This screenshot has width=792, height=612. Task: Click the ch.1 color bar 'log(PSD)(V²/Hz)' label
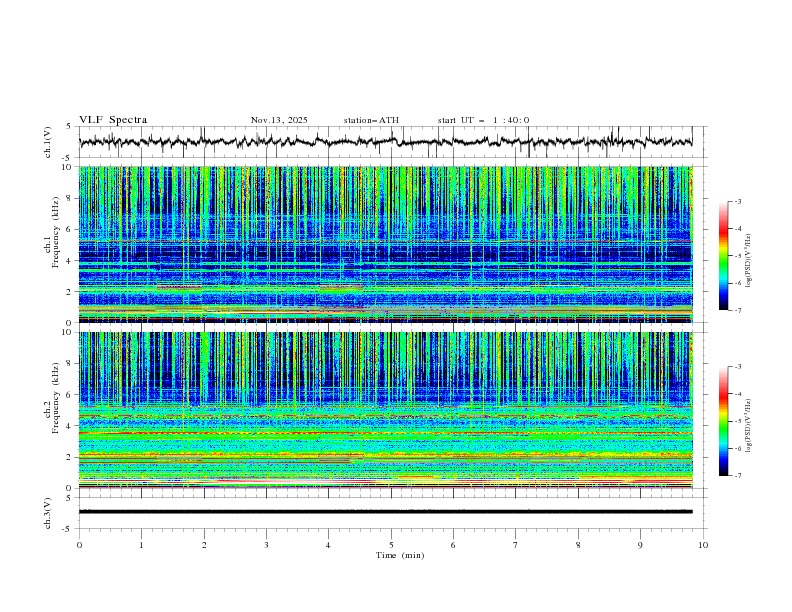pyautogui.click(x=748, y=261)
